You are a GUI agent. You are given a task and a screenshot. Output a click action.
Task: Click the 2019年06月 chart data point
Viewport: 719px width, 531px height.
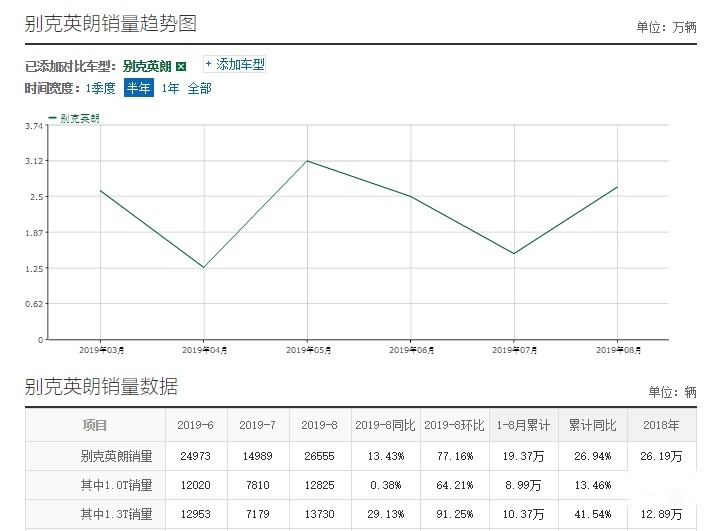pos(410,196)
